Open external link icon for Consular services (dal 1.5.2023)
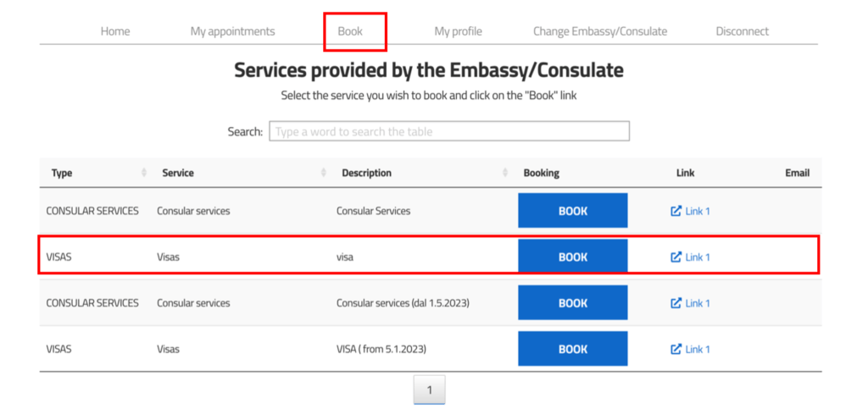The image size is (868, 409). (x=676, y=303)
